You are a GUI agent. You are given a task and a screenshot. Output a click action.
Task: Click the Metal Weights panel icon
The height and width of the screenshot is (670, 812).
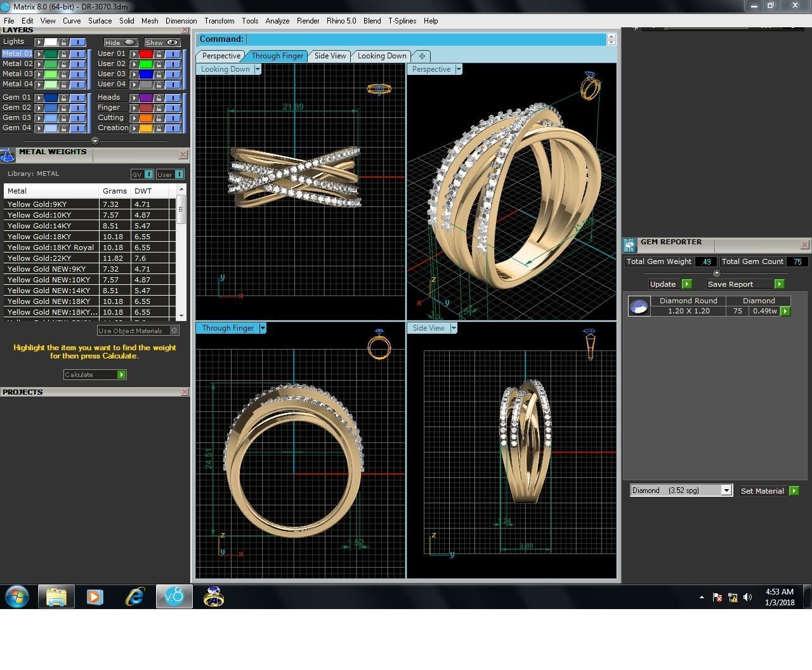[8, 155]
